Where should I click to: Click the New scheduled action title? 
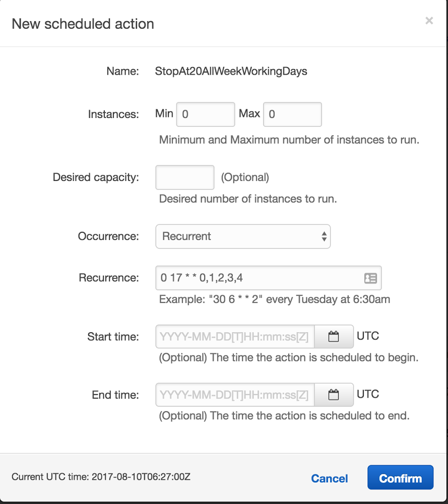tap(83, 24)
